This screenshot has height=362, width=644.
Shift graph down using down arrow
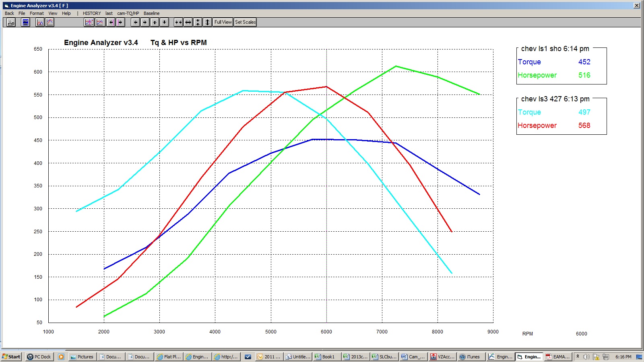[164, 23]
